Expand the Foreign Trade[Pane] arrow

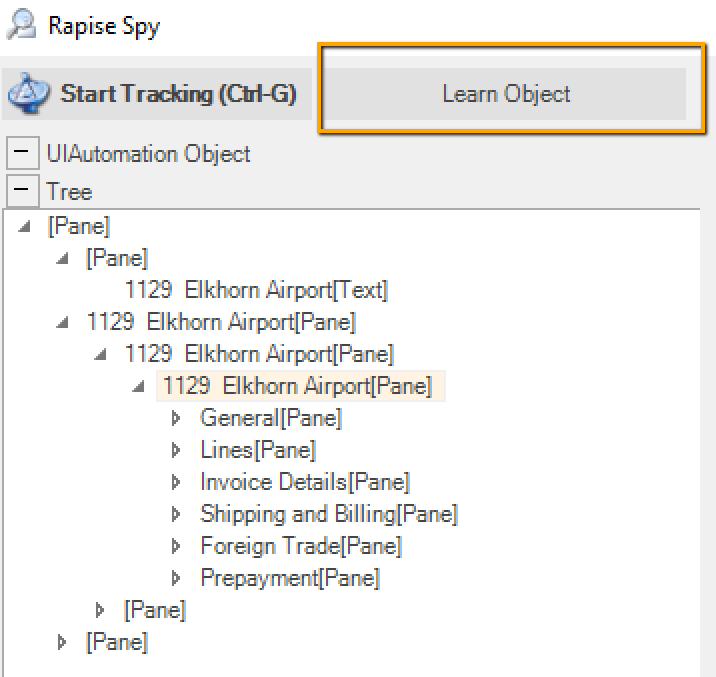click(x=177, y=546)
